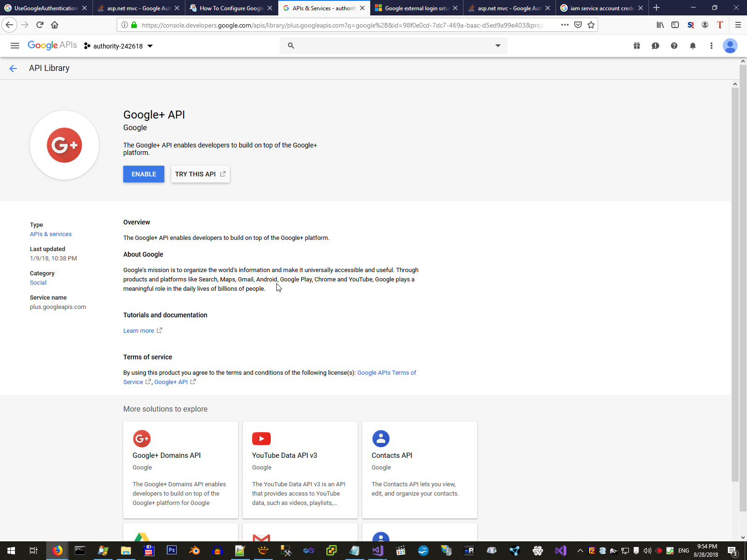Open the Windows Action Center notifications
This screenshot has height=560, width=747.
(x=733, y=551)
